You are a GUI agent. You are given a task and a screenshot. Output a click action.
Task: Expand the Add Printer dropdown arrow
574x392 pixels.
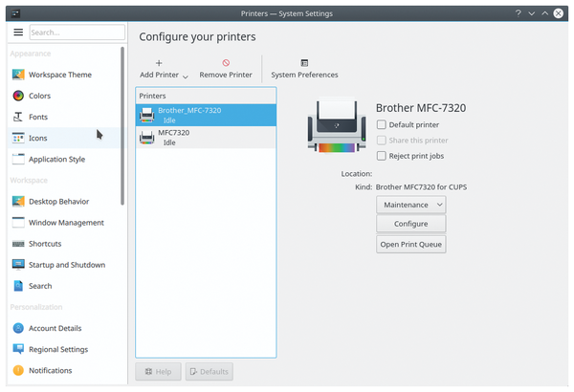coord(186,76)
